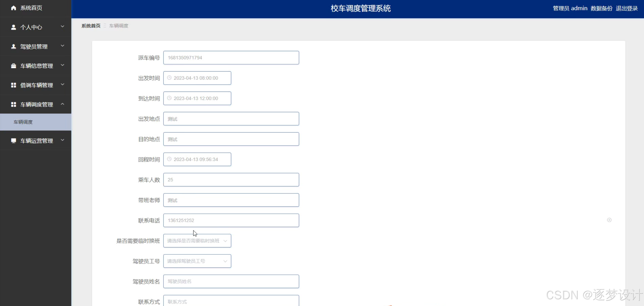Viewport: 644px width, 306px height.
Task: Click the driver icon for 驾驶员管理
Action: [14, 46]
